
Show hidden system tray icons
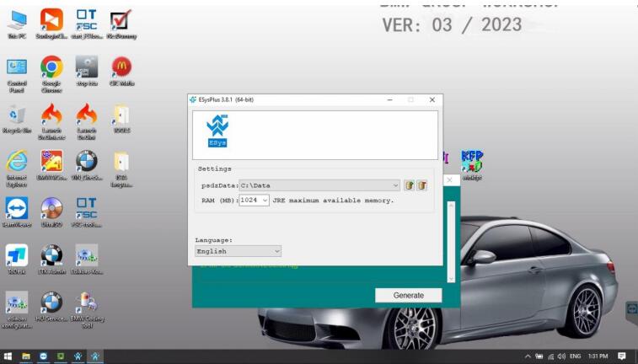click(528, 356)
